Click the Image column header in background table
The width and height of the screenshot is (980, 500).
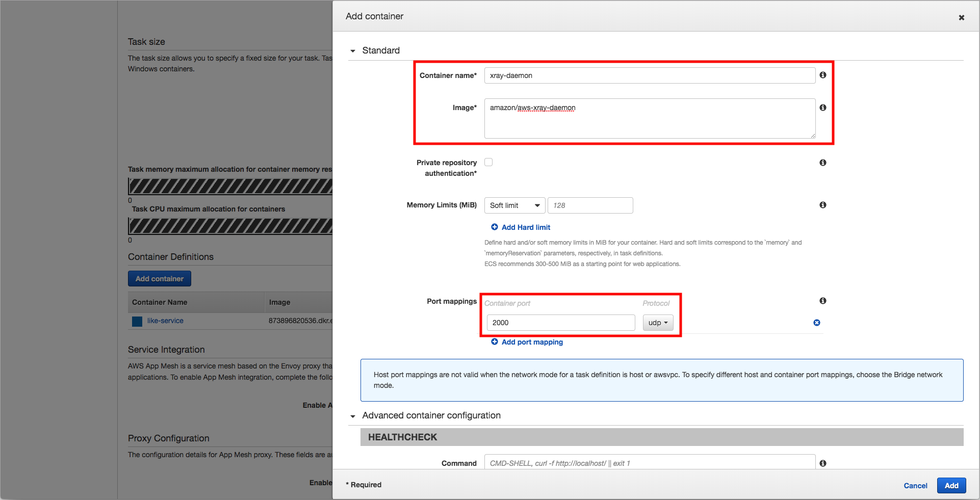298,302
